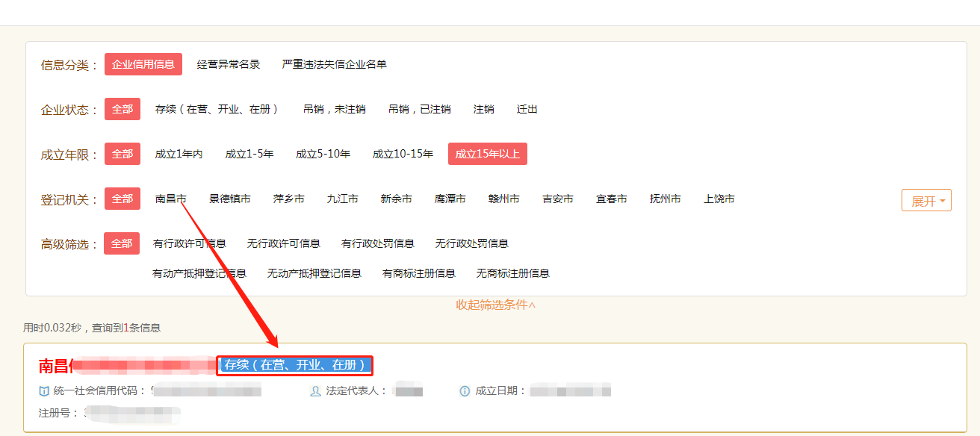The height and width of the screenshot is (436, 980).
Task: Switch to 严重违法失信企业名单 category
Action: tap(334, 64)
